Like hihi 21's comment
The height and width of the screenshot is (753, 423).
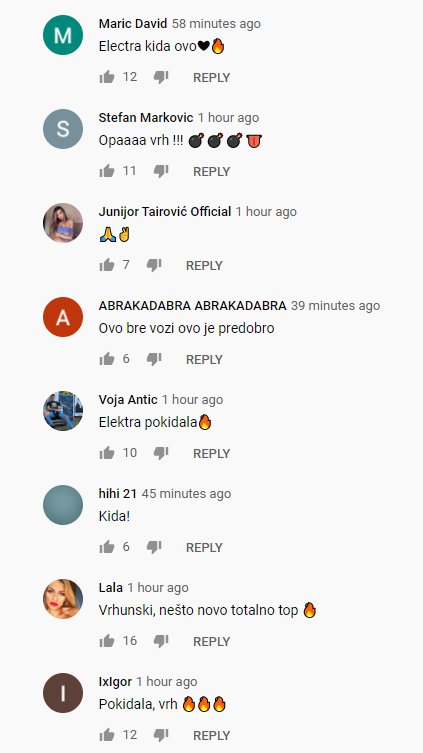107,547
